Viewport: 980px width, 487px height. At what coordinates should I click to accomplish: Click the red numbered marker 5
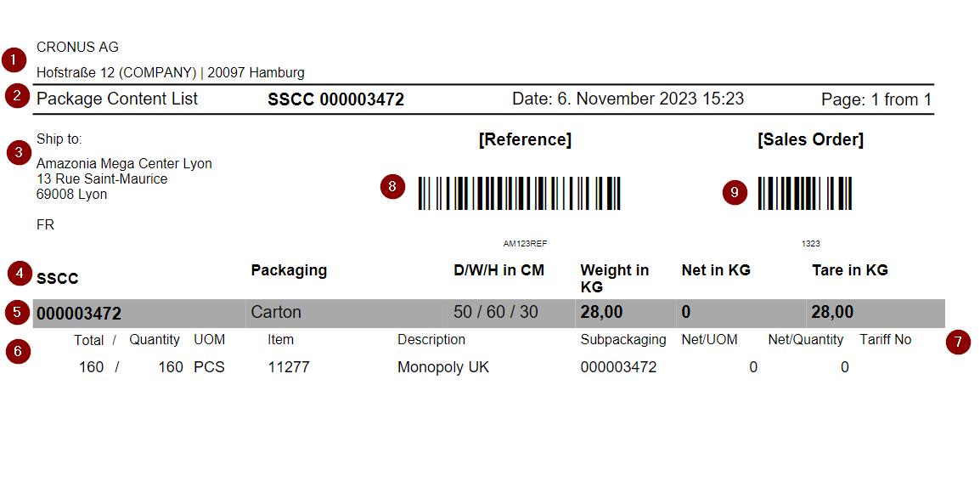17,312
